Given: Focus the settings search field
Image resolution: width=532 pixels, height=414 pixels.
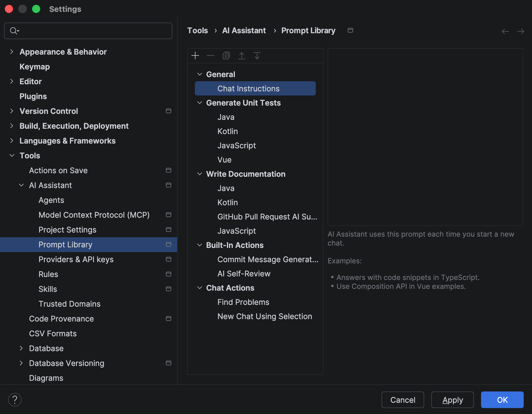Looking at the screenshot, I should [88, 31].
